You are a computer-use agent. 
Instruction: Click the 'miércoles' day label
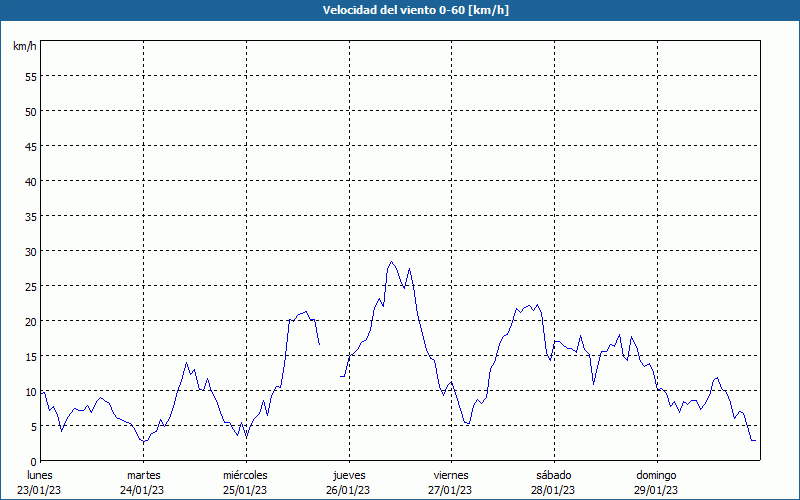click(x=245, y=475)
